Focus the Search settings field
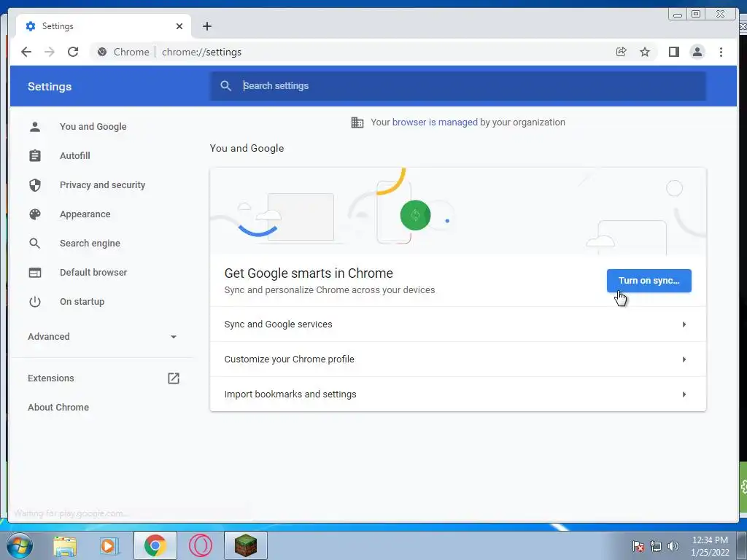The width and height of the screenshot is (747, 560). (x=458, y=86)
